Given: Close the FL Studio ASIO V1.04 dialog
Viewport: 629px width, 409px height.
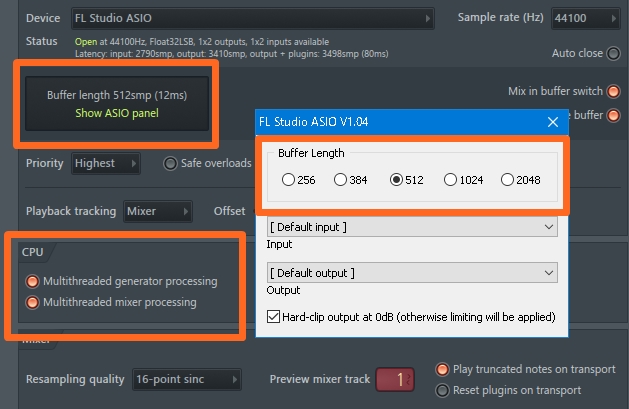Looking at the screenshot, I should click(553, 122).
